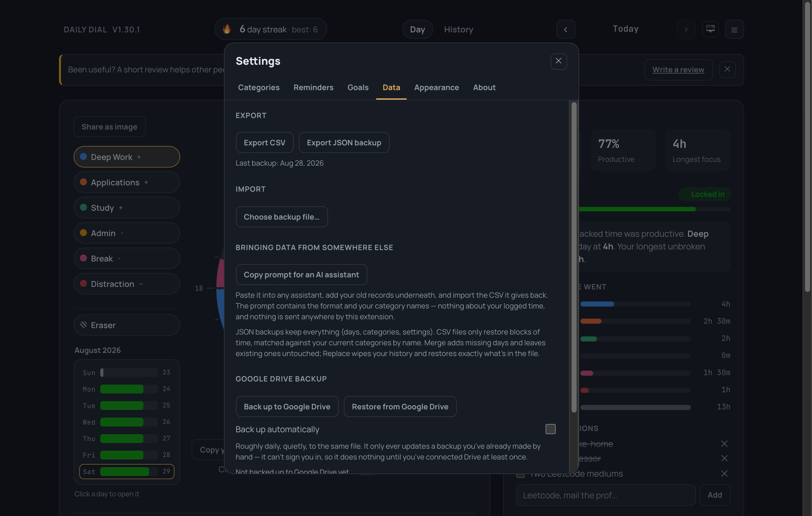
Task: Click the blue Deep Work color dot
Action: tap(83, 156)
